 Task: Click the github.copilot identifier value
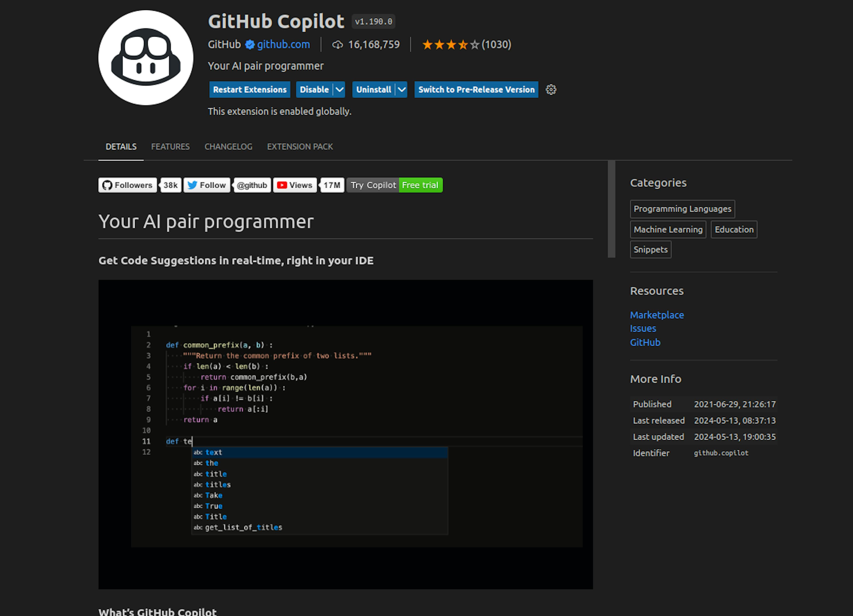pos(721,453)
